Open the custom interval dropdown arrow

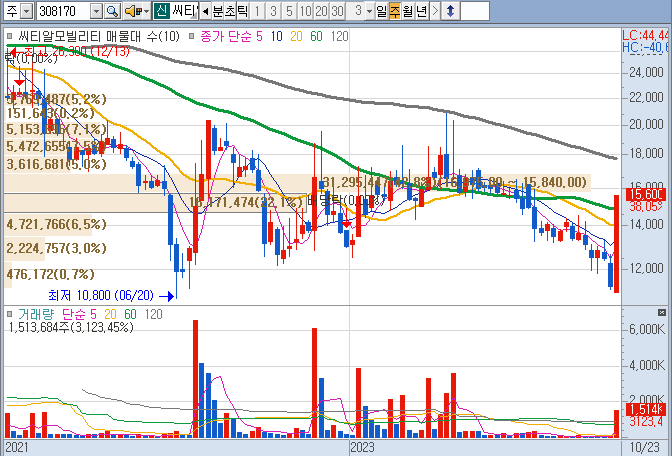(x=370, y=11)
